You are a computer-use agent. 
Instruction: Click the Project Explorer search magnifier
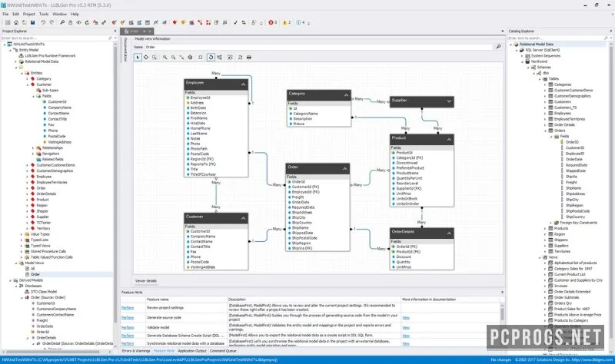[110, 38]
